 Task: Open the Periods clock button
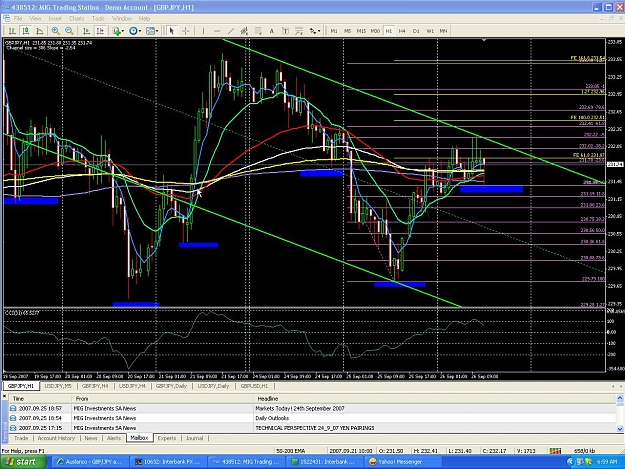(x=133, y=31)
